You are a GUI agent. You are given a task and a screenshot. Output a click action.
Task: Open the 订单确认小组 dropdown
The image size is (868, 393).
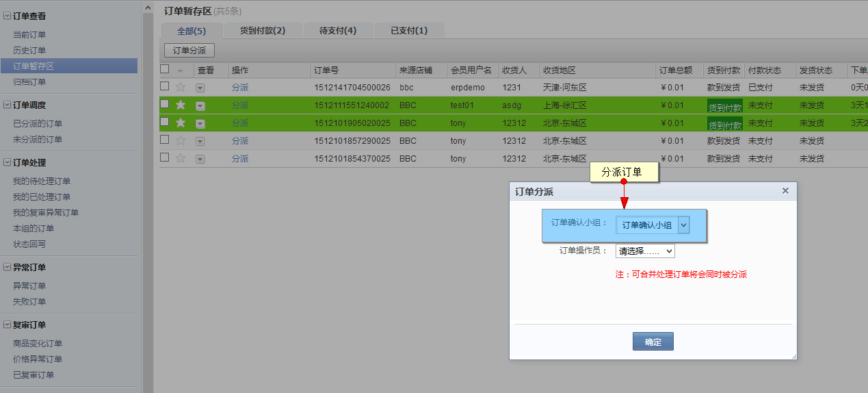coord(683,225)
